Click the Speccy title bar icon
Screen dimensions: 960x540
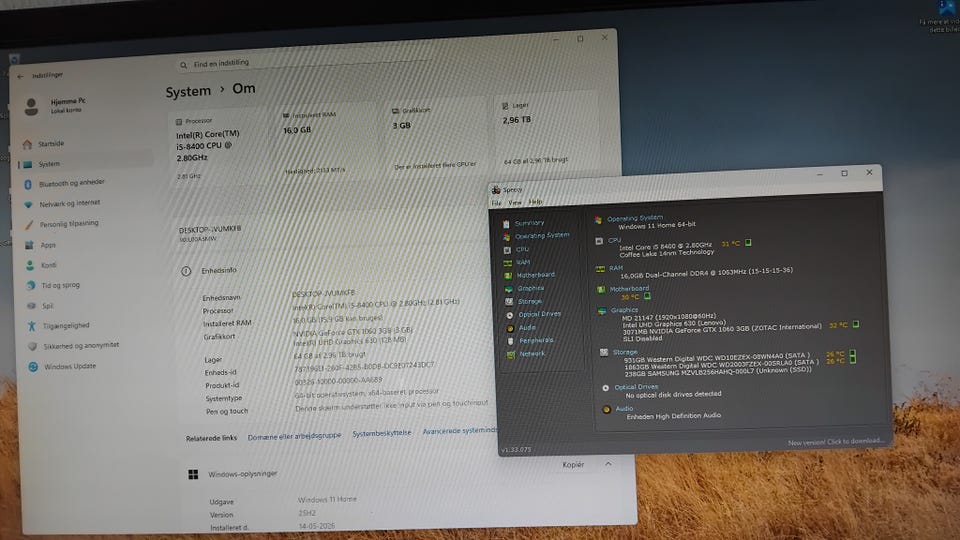(x=496, y=190)
